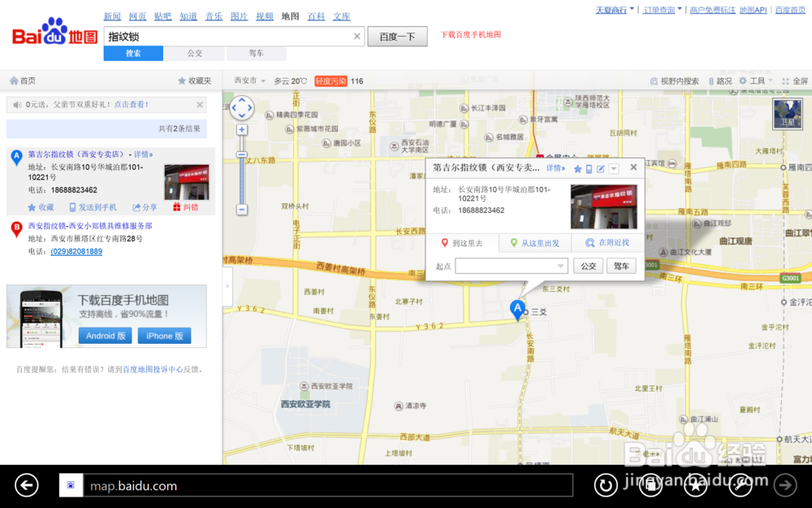Click the favorite star in map popup
The width and height of the screenshot is (812, 508).
578,169
